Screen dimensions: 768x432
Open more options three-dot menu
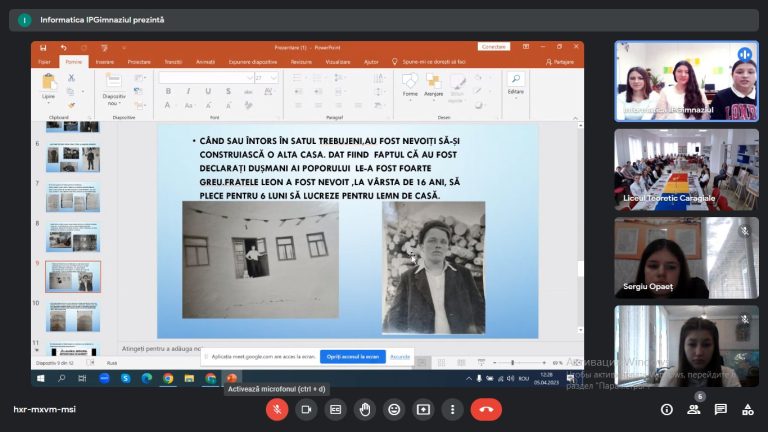point(453,409)
